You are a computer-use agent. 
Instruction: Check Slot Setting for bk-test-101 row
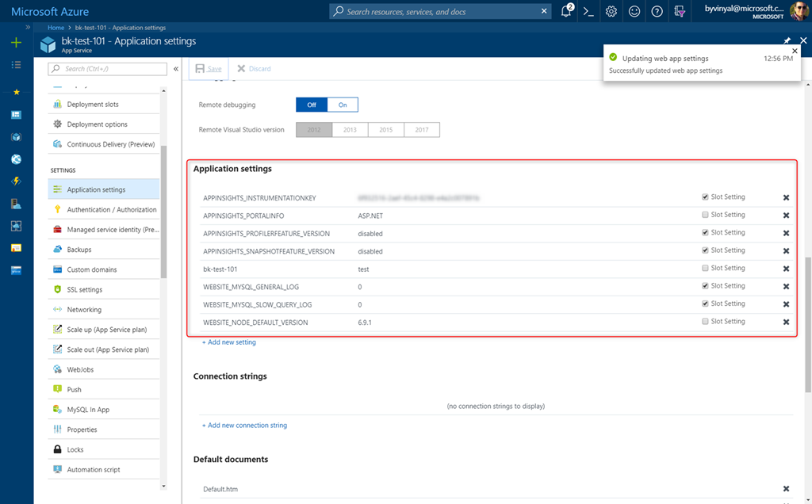(705, 268)
